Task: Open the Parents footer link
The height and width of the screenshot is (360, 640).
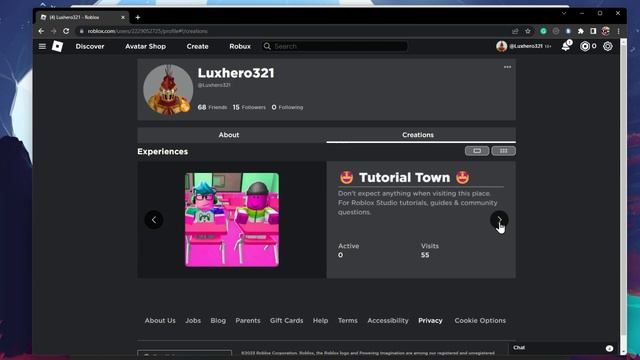Action: click(248, 321)
